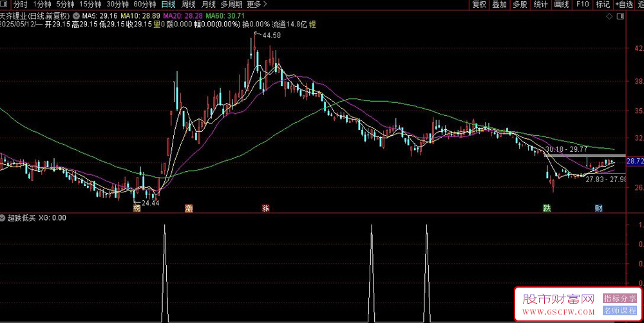The width and height of the screenshot is (644, 323).
Task: Click the 指标分享 link in the banner
Action: (x=620, y=299)
